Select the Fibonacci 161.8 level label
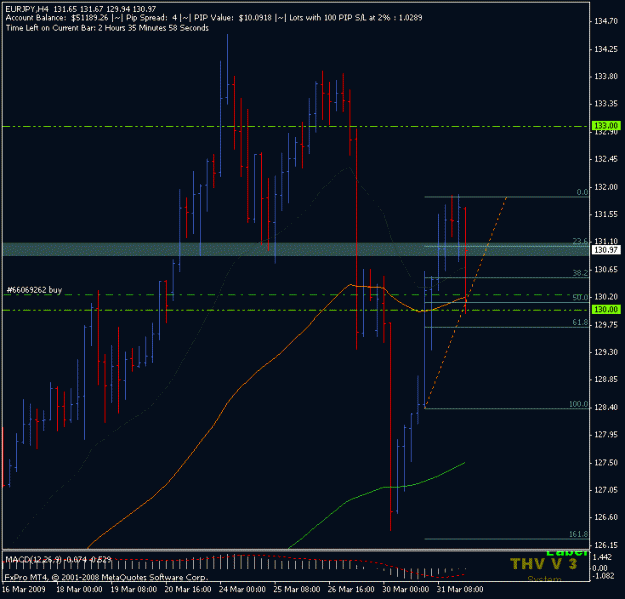This screenshot has width=625, height=599. 578,534
